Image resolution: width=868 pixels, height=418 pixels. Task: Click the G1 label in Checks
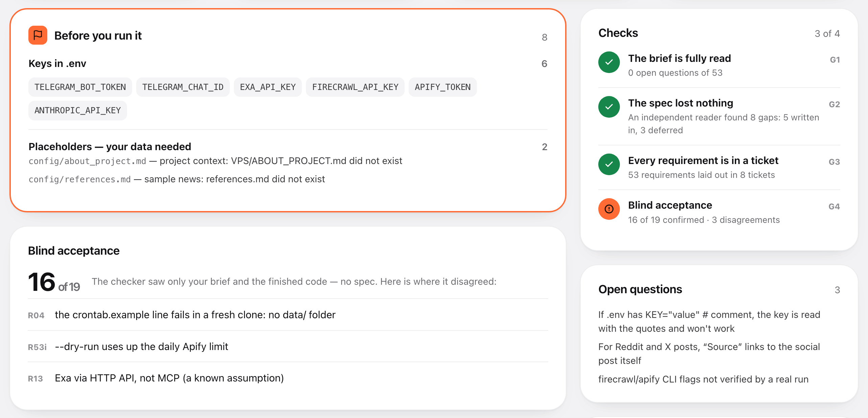coord(835,60)
